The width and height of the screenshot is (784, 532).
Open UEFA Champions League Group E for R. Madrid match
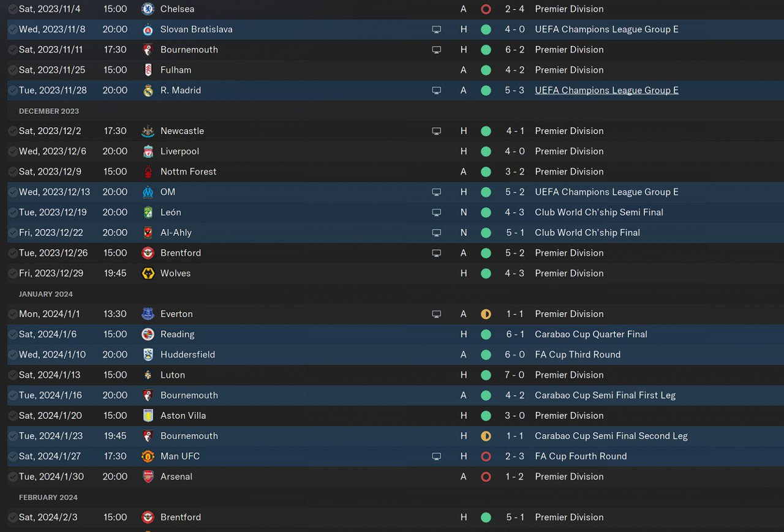point(606,91)
